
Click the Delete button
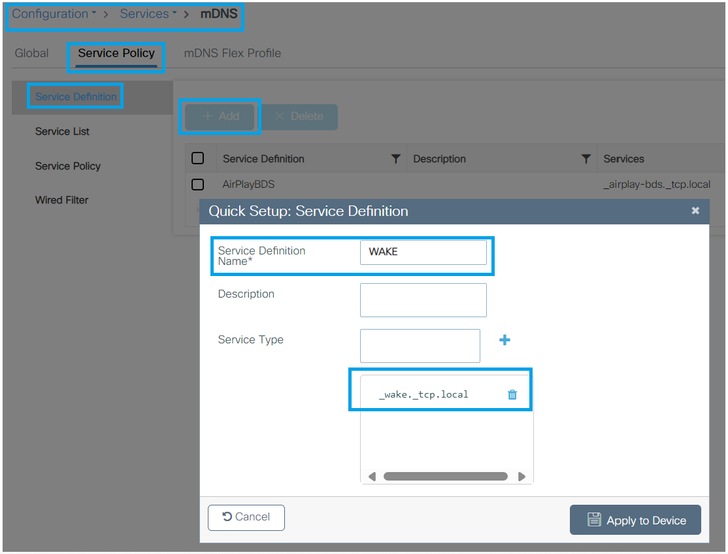tap(300, 117)
